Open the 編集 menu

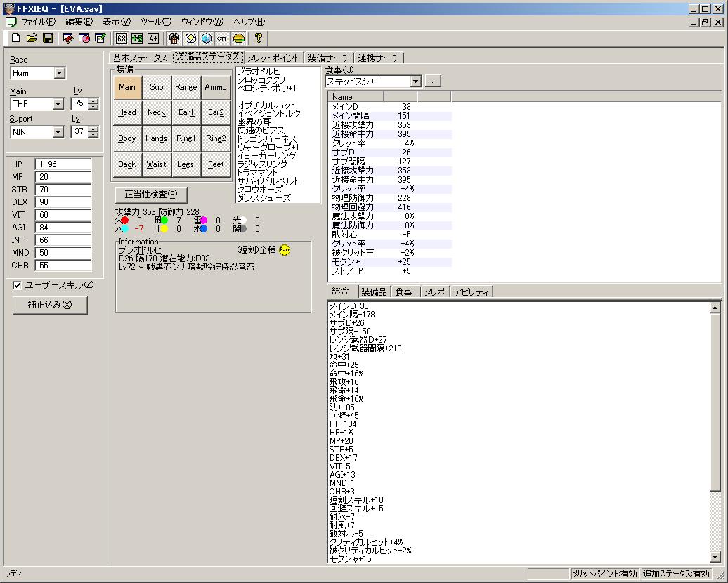pos(79,22)
